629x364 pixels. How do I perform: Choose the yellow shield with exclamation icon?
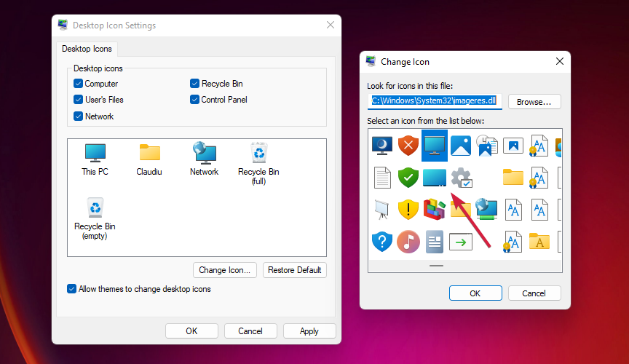pyautogui.click(x=408, y=210)
